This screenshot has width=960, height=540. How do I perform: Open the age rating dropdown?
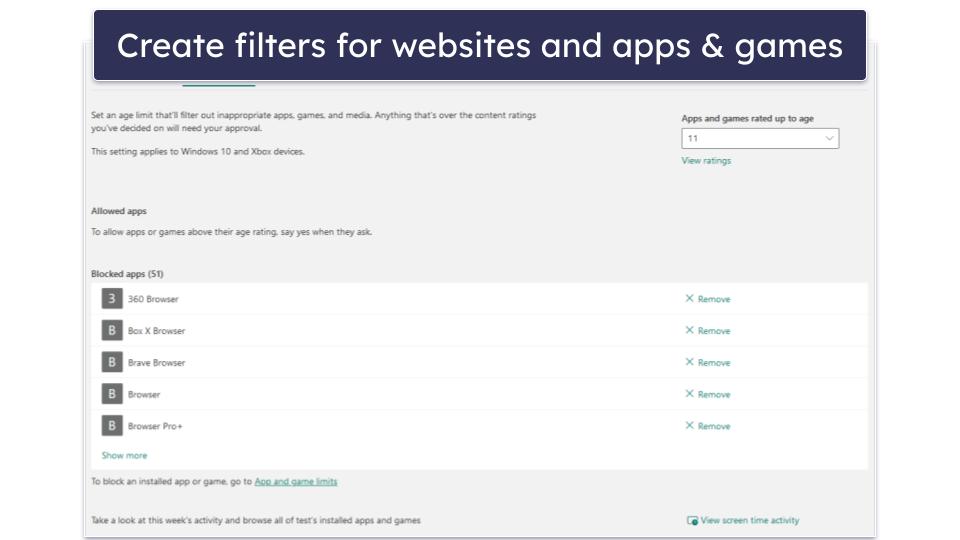point(760,139)
